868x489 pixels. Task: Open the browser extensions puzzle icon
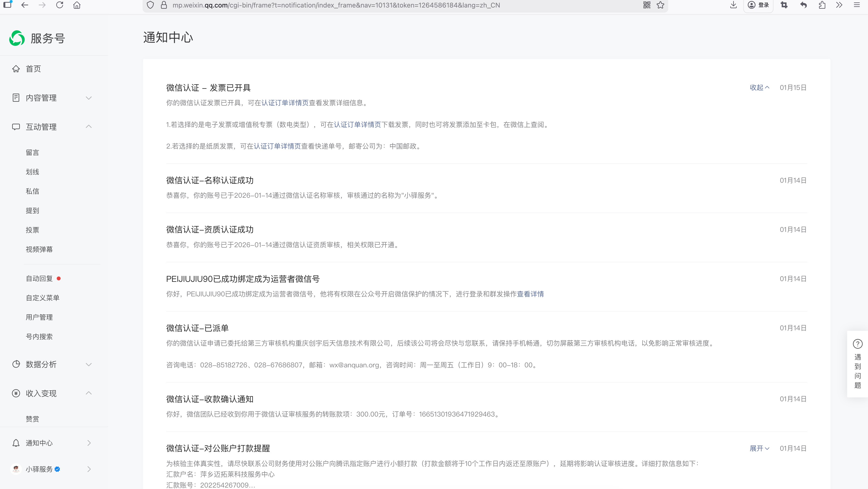pyautogui.click(x=822, y=5)
